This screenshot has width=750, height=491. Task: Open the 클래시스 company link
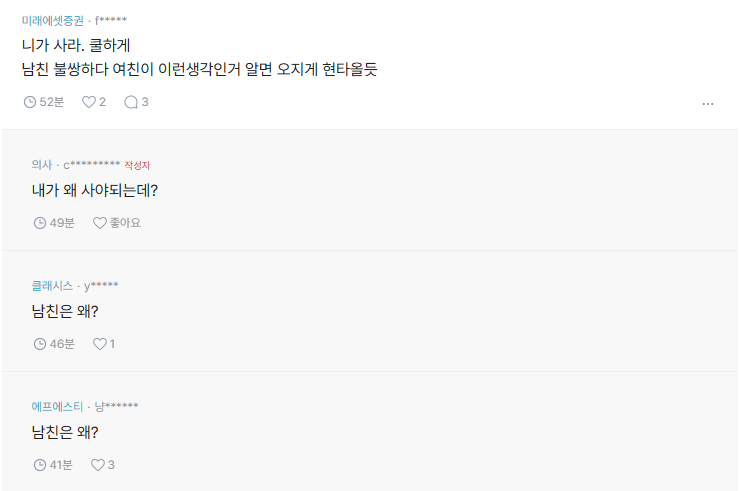click(52, 286)
